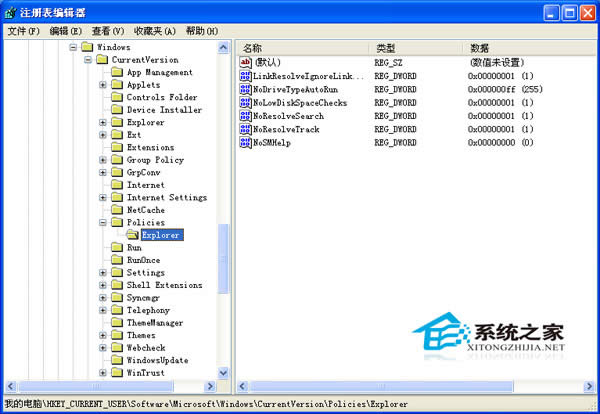Click the tree pane scroll right arrow
The height and width of the screenshot is (414, 600).
pos(210,386)
